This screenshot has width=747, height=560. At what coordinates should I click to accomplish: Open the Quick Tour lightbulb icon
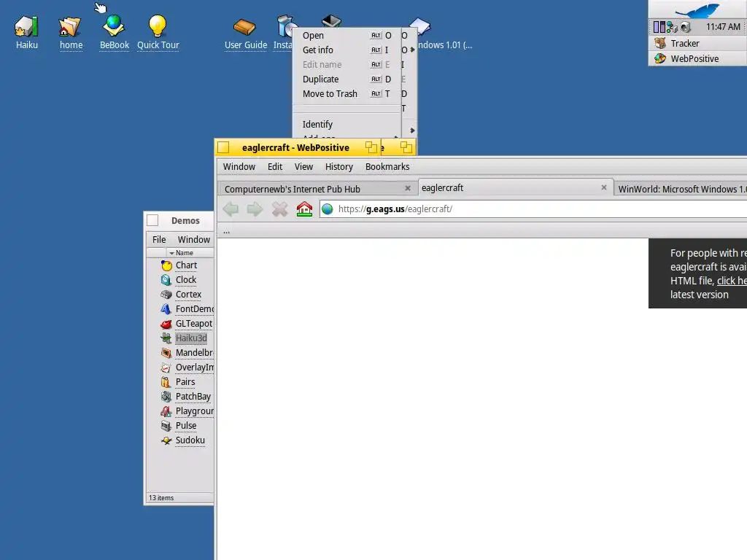[158, 26]
